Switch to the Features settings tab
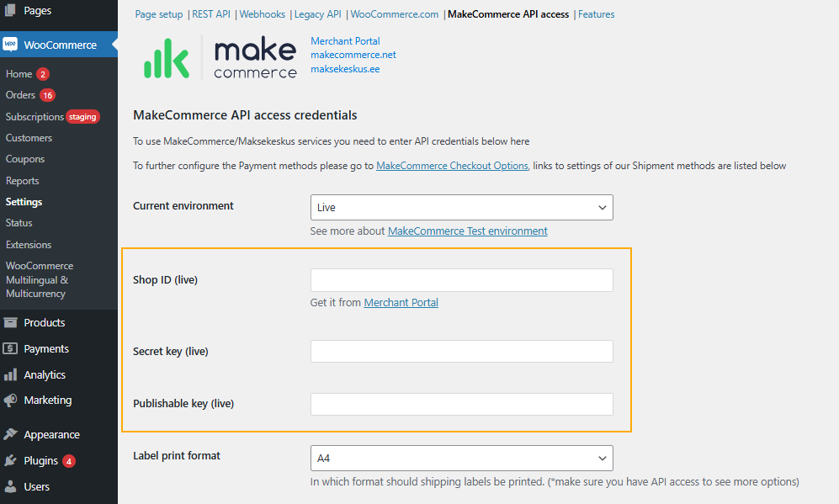Screen dimensions: 839x504 coord(596,14)
